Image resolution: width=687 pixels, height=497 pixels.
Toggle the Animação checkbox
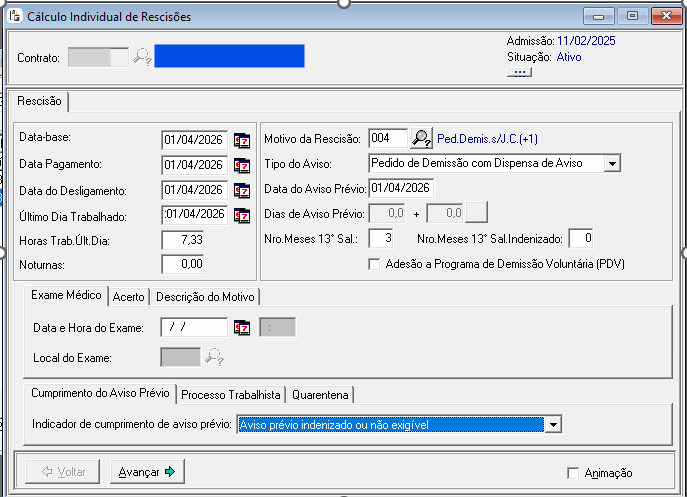click(x=573, y=473)
